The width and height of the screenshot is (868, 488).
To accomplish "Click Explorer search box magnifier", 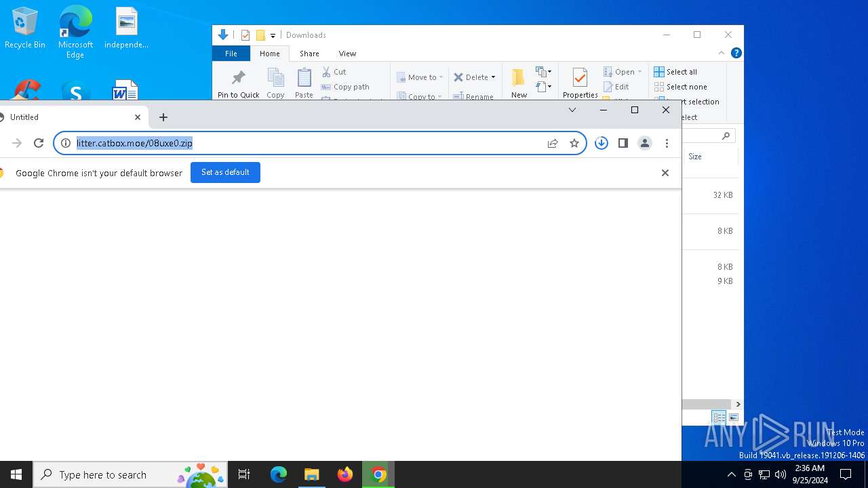I will pos(726,136).
